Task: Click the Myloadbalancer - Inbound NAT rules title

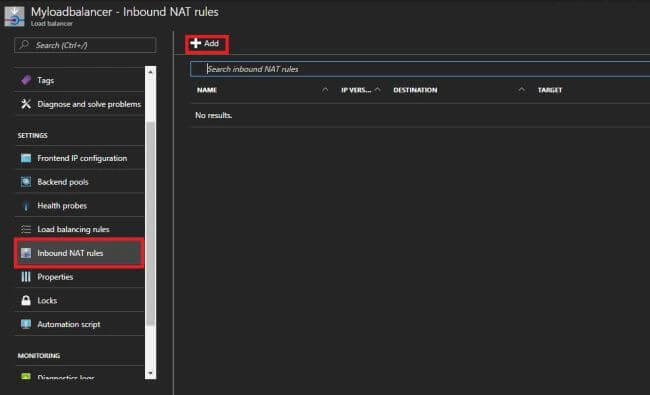Action: 125,12
